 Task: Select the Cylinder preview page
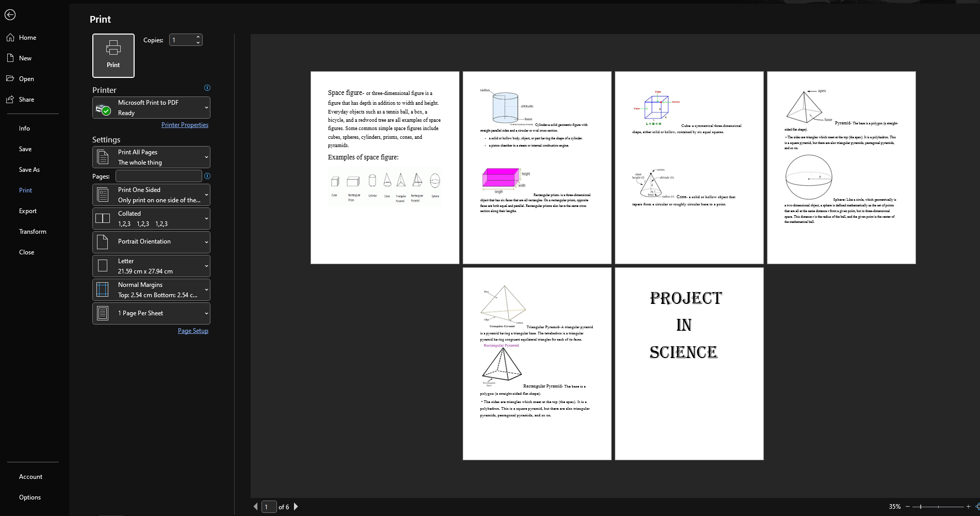tap(537, 168)
